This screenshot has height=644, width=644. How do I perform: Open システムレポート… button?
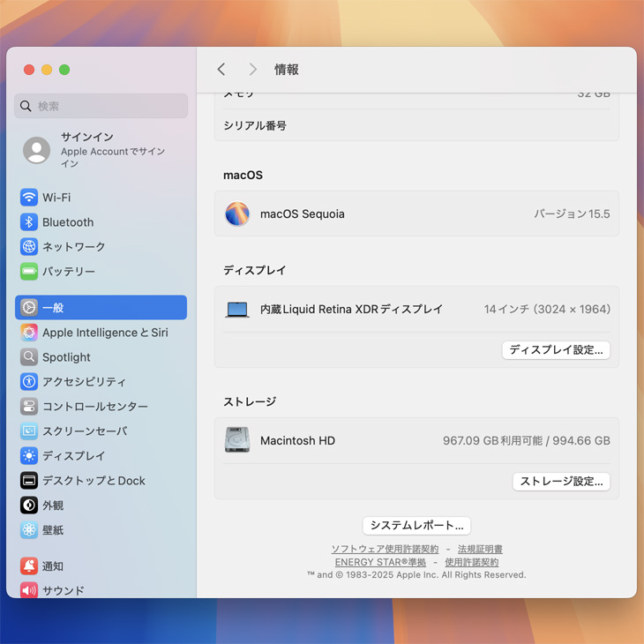pyautogui.click(x=416, y=525)
